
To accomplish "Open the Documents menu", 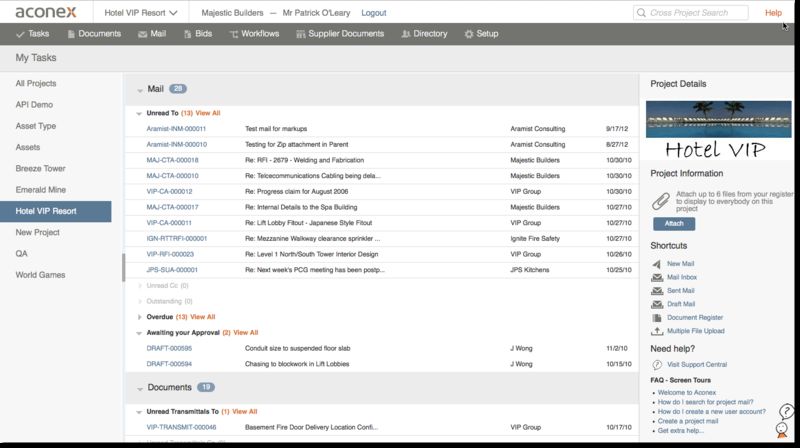I will tap(94, 34).
